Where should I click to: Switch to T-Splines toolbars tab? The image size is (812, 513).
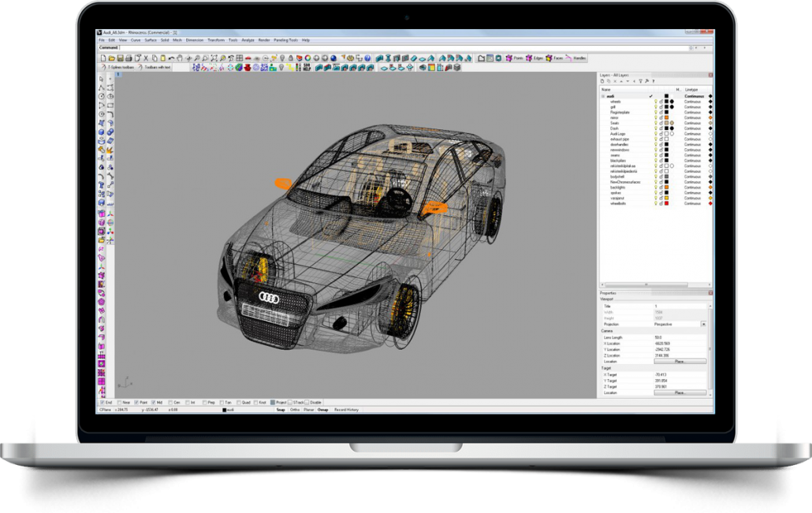tap(117, 67)
